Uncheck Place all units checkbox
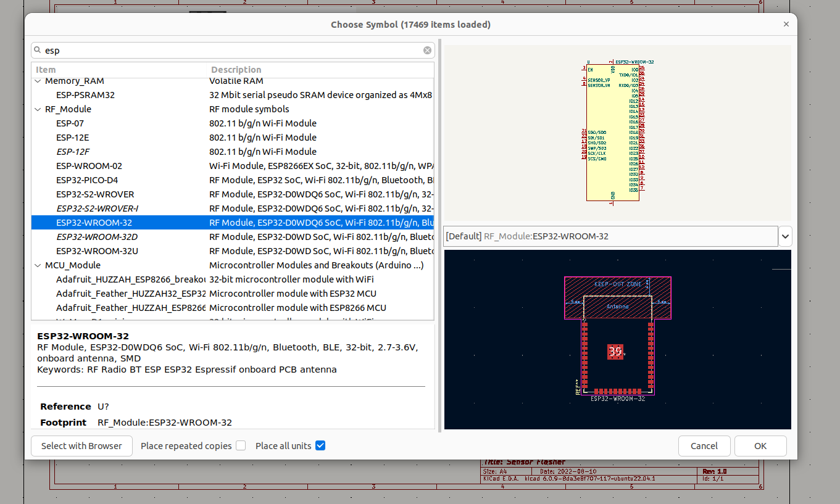Screen dimensions: 840x504 [x=320, y=445]
